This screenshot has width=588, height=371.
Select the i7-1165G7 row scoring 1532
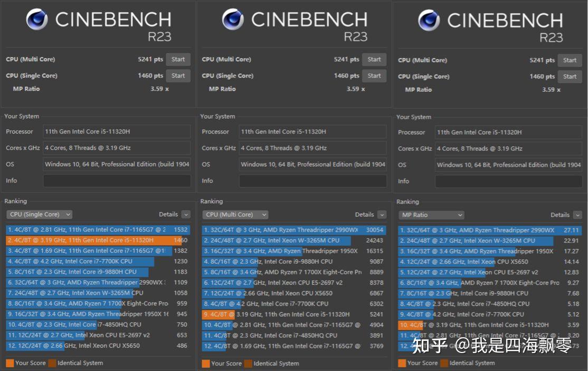click(x=98, y=230)
